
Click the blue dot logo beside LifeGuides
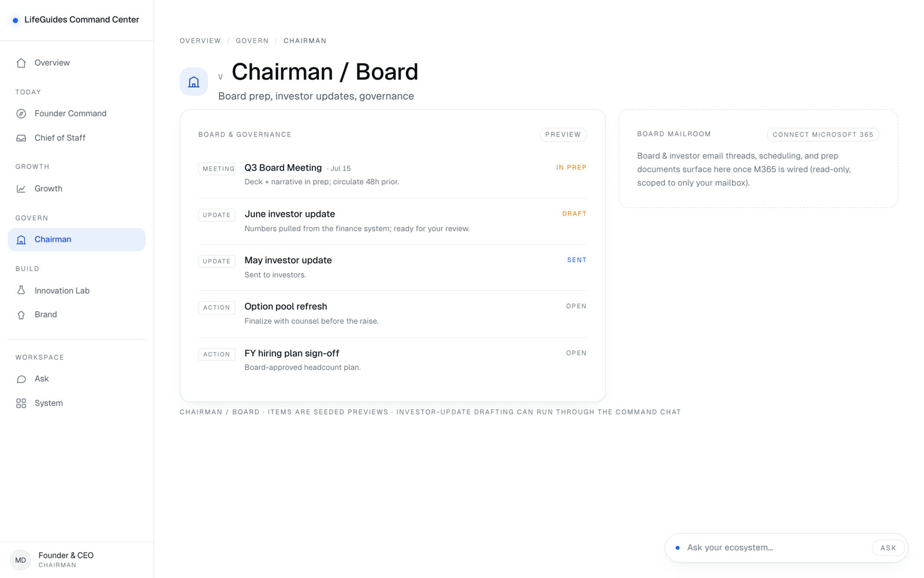click(x=16, y=20)
